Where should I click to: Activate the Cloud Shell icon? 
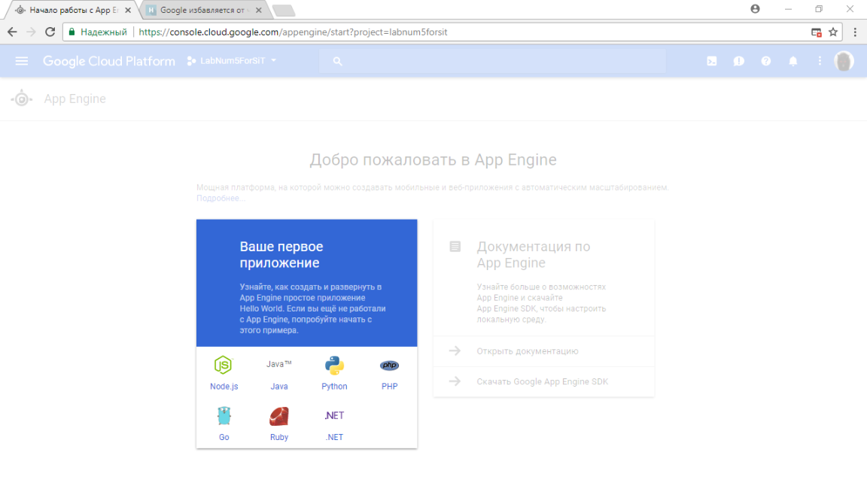(x=712, y=62)
